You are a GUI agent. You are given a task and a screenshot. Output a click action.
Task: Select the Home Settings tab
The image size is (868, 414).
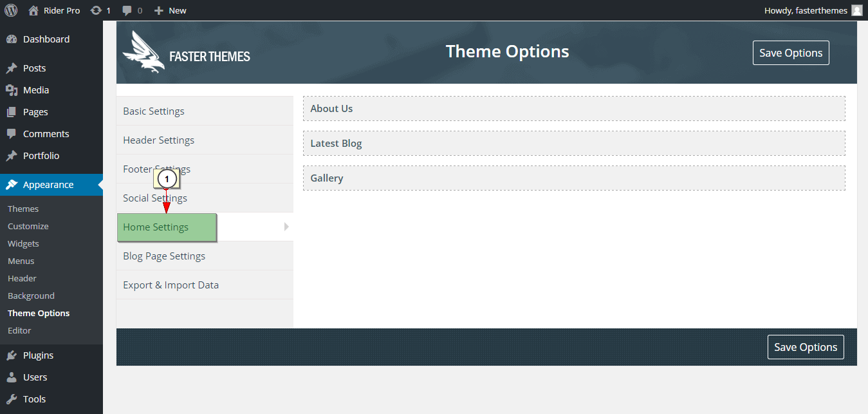point(205,227)
